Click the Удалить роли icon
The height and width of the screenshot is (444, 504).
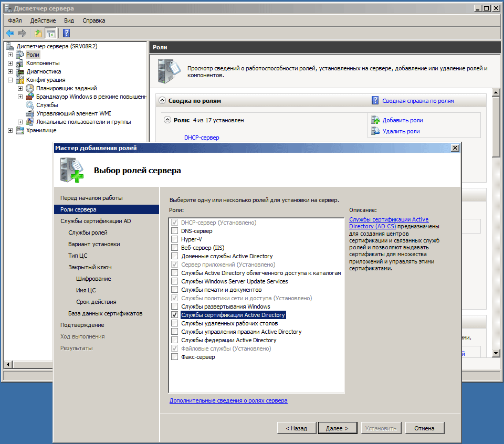pyautogui.click(x=375, y=131)
